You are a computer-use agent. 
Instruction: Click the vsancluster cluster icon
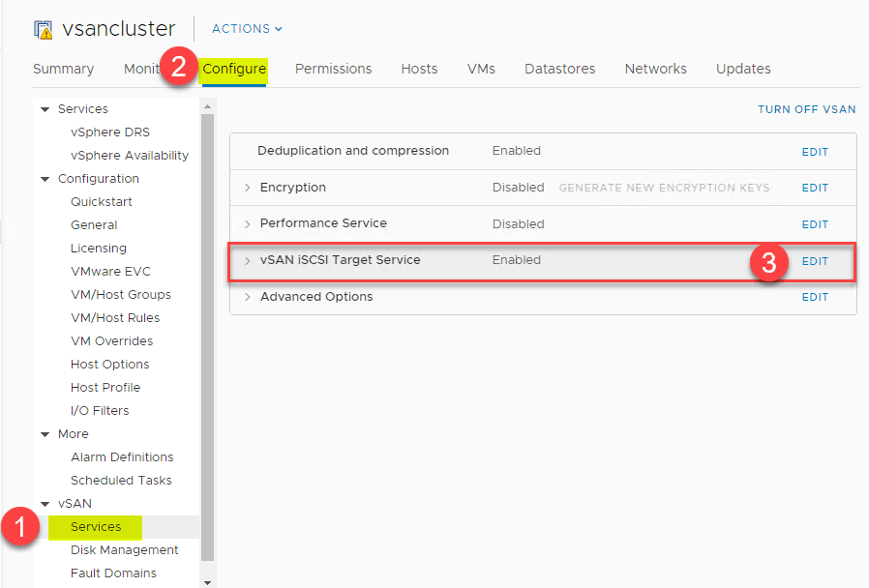click(x=44, y=29)
